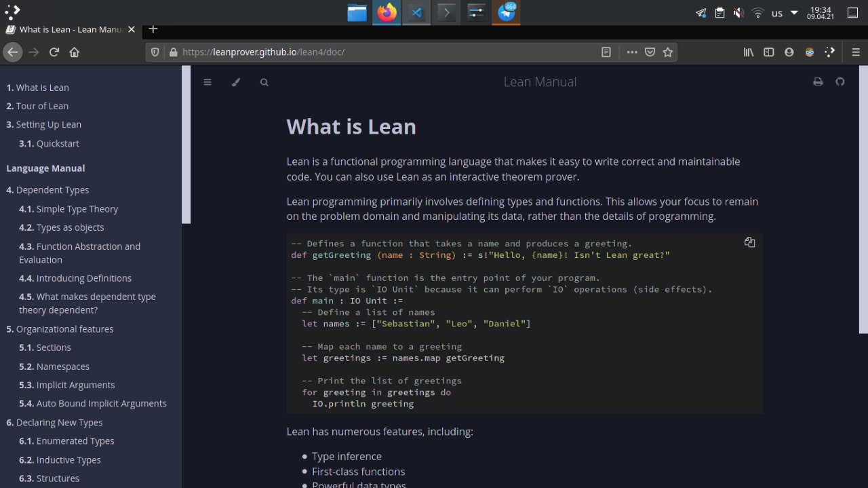Save page to Pocket
Screen dimensions: 868x488
(x=650, y=52)
